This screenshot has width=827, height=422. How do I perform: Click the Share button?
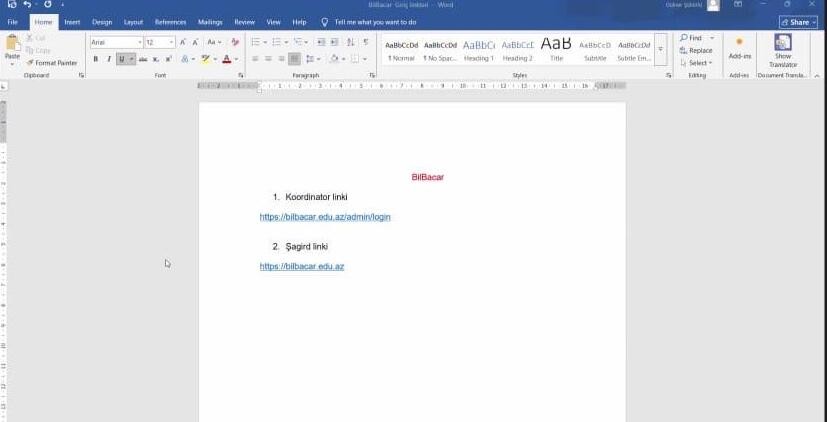[x=797, y=21]
